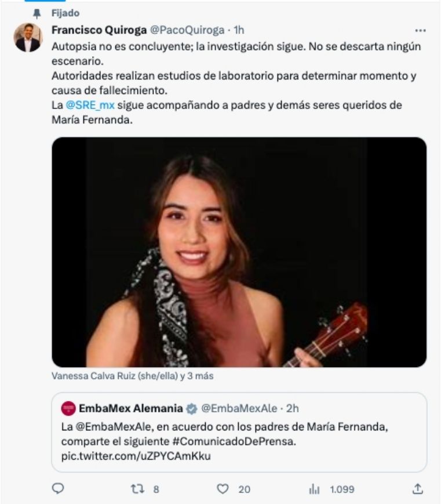Open the tweet options three-dot menu
Image resolution: width=445 pixels, height=504 pixels.
421,31
